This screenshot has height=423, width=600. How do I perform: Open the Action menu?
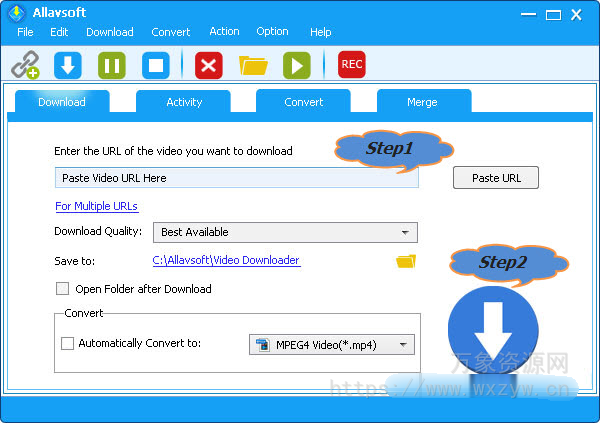point(224,31)
